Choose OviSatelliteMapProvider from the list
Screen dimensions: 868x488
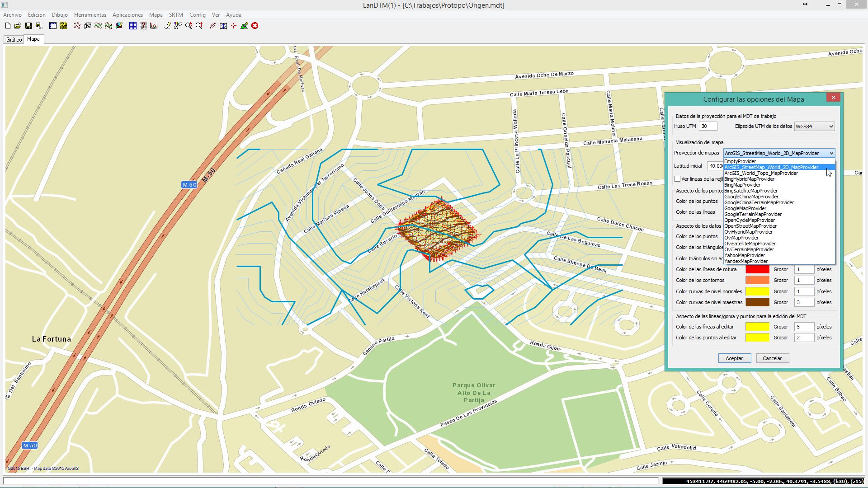click(x=779, y=244)
